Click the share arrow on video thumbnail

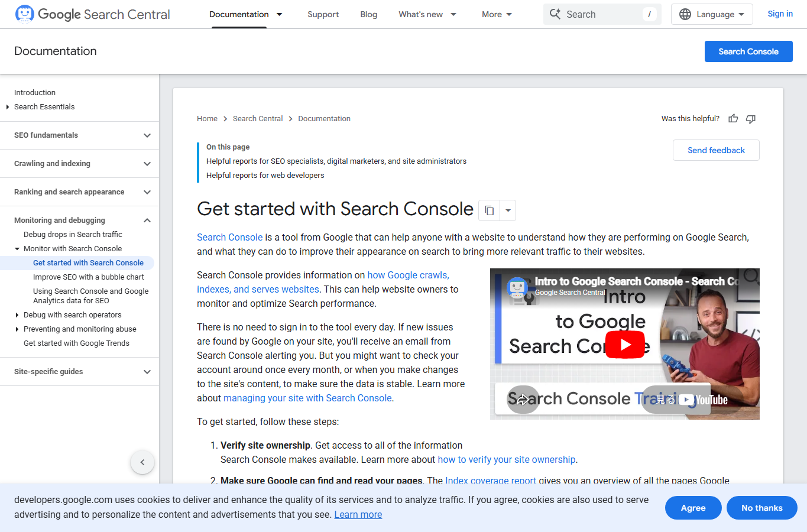[523, 400]
